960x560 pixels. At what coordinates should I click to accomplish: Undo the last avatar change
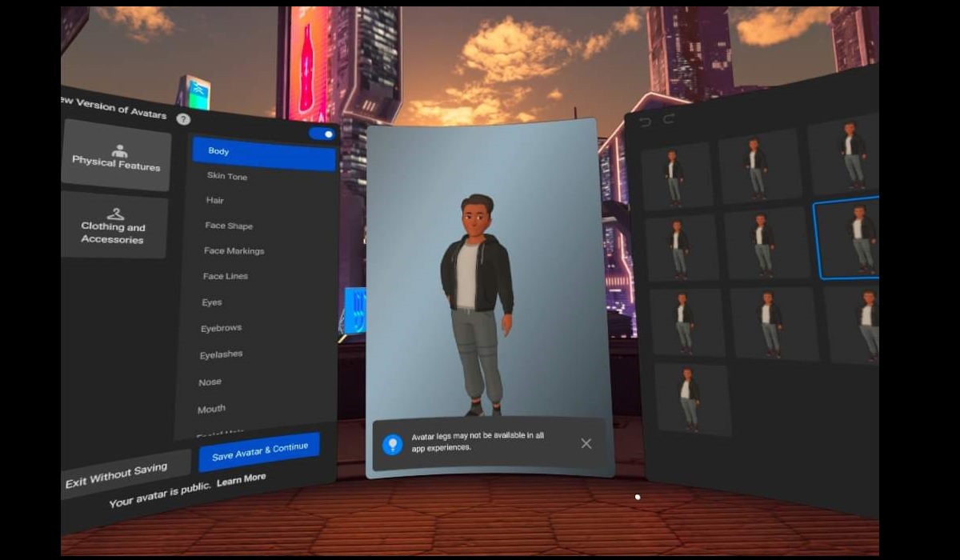pyautogui.click(x=645, y=120)
